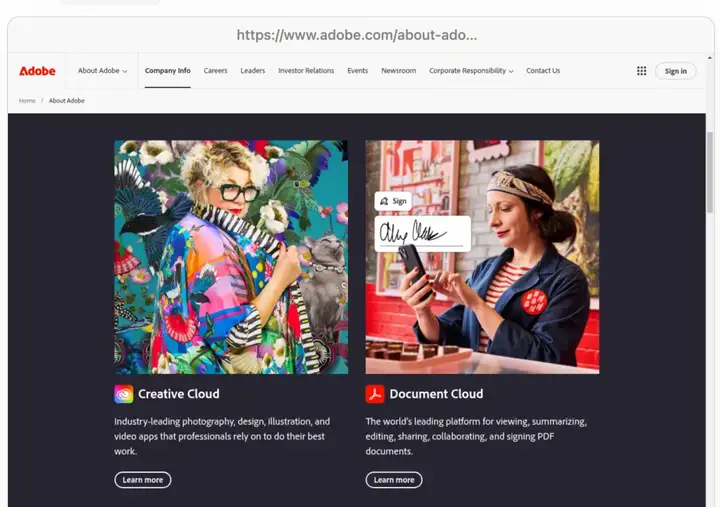Click the About Adobe breadcrumb
The height and width of the screenshot is (507, 720).
67,101
